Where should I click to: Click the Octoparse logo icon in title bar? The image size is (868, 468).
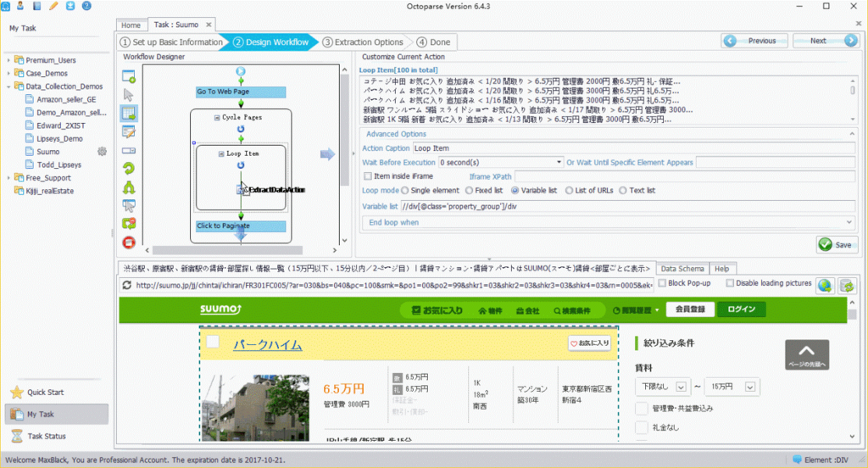coord(5,6)
